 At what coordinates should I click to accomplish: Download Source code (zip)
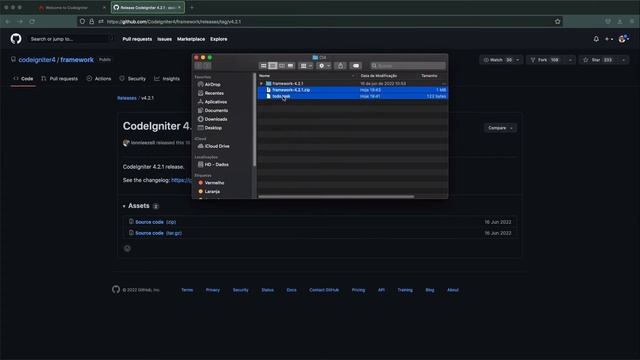(156, 222)
